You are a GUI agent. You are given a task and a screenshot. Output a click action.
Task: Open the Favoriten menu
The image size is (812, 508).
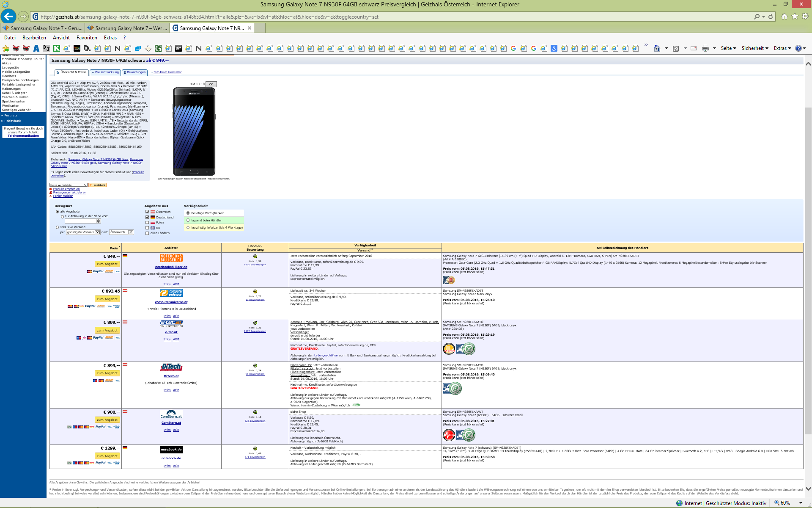coord(87,38)
